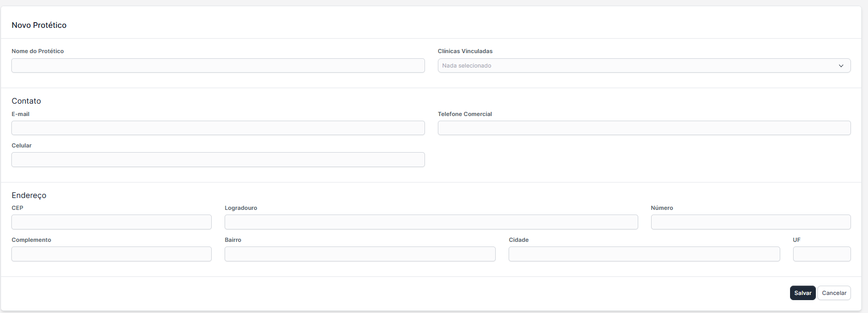Click the 'Endereço' section heading

tap(29, 195)
